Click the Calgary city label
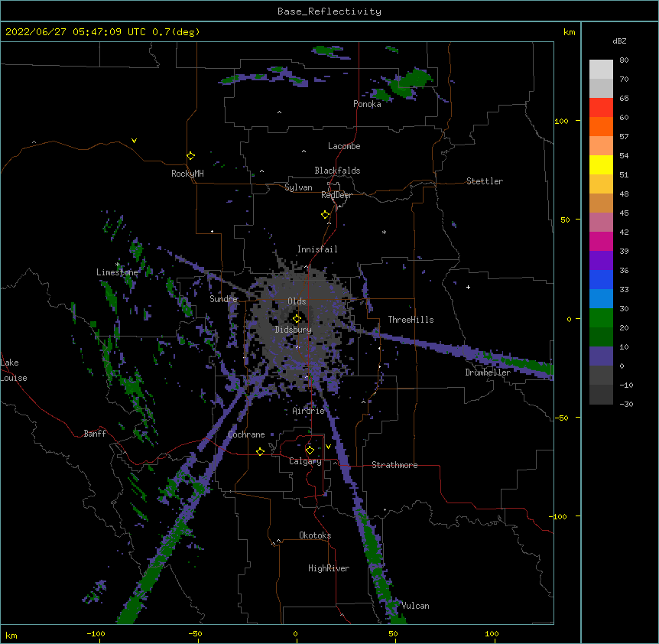This screenshot has width=659, height=644. 305,461
